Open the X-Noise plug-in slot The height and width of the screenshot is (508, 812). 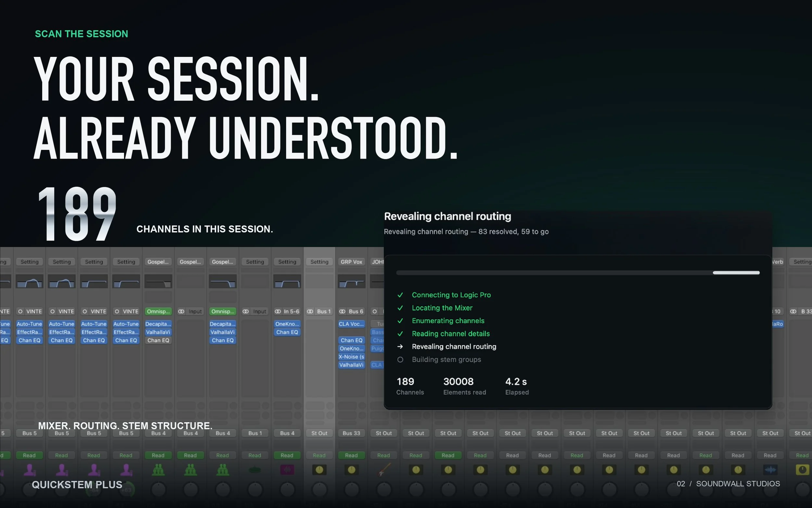pos(351,357)
